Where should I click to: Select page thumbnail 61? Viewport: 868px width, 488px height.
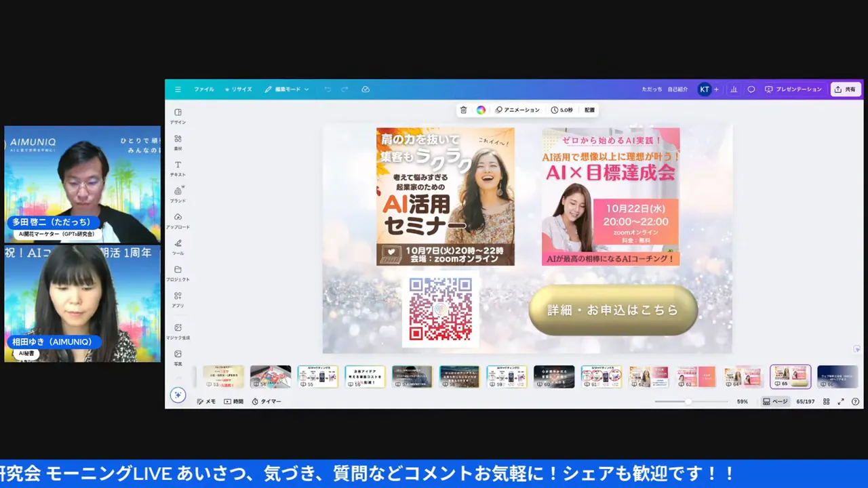click(x=601, y=377)
